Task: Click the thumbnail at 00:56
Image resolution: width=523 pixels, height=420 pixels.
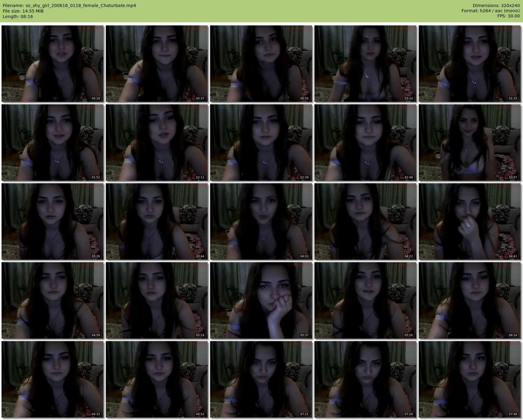Action: (x=261, y=64)
